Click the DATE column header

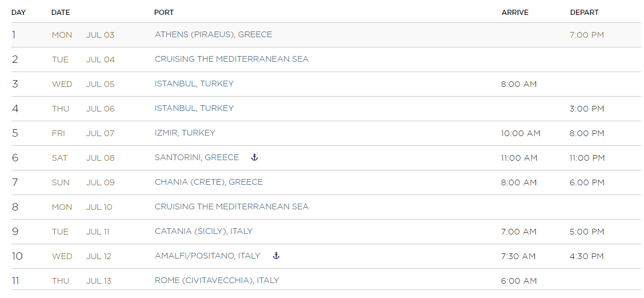[x=61, y=13]
